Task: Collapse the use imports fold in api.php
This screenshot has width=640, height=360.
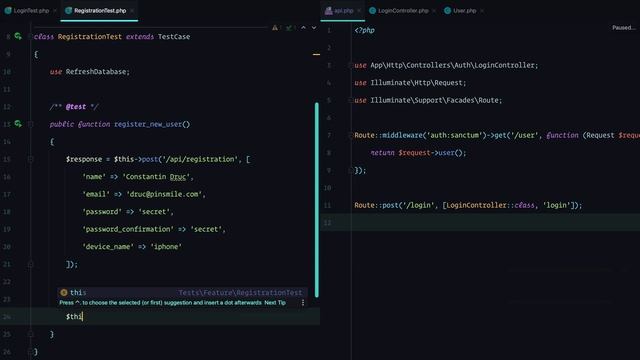Action: [x=351, y=65]
